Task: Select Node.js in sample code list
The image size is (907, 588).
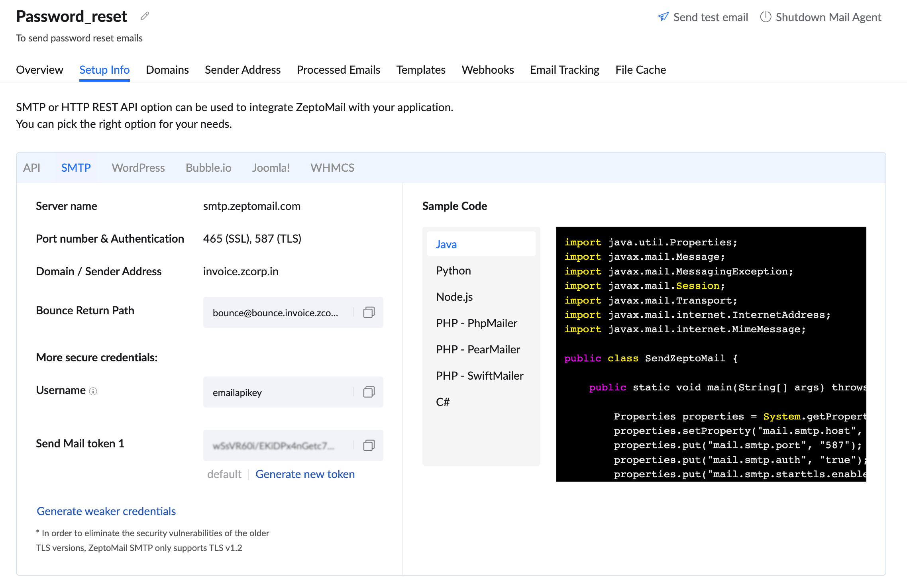Action: point(454,297)
